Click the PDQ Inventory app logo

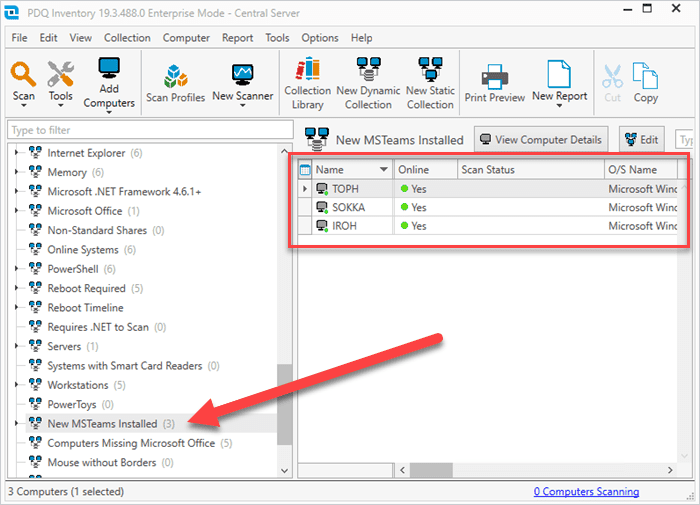pyautogui.click(x=12, y=12)
